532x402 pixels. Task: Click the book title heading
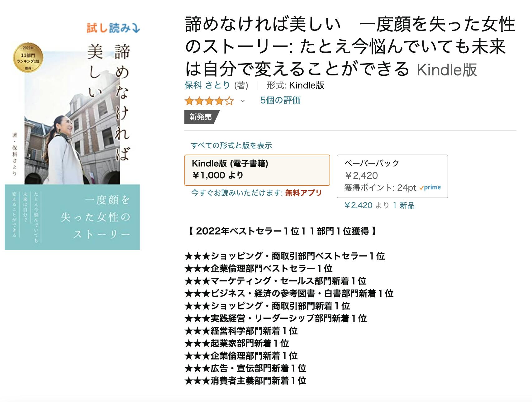[350, 47]
